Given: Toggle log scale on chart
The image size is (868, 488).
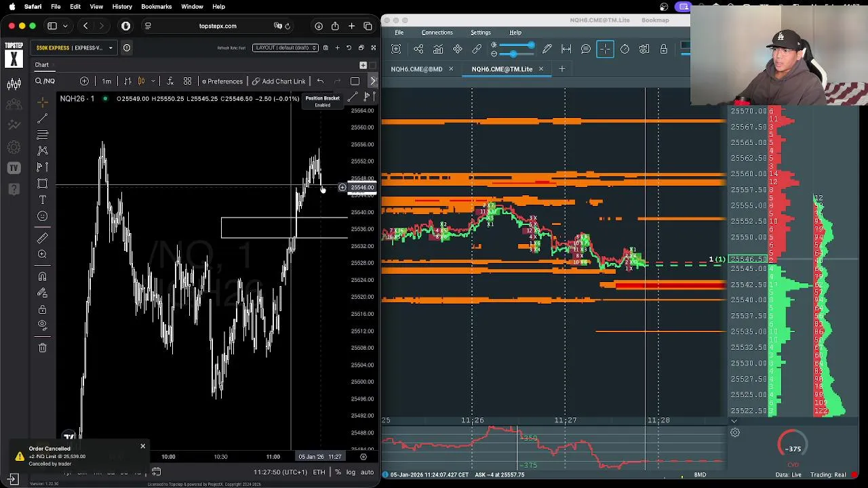Looking at the screenshot, I should pos(351,472).
